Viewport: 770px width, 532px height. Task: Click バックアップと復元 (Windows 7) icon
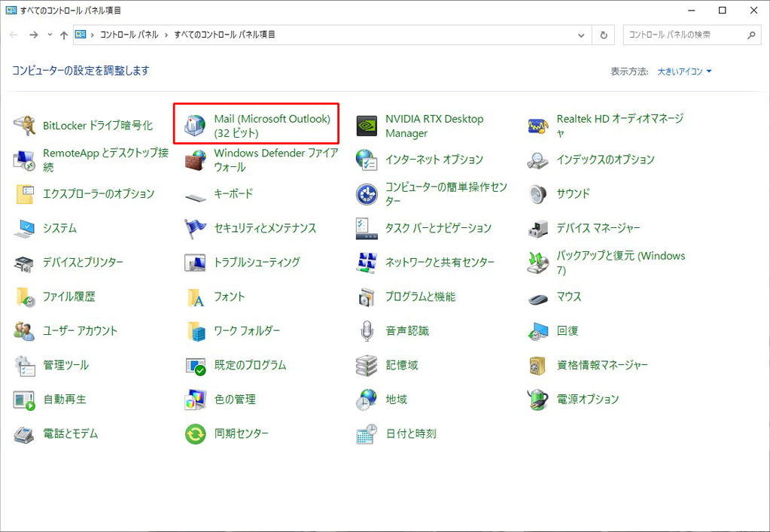tap(537, 263)
